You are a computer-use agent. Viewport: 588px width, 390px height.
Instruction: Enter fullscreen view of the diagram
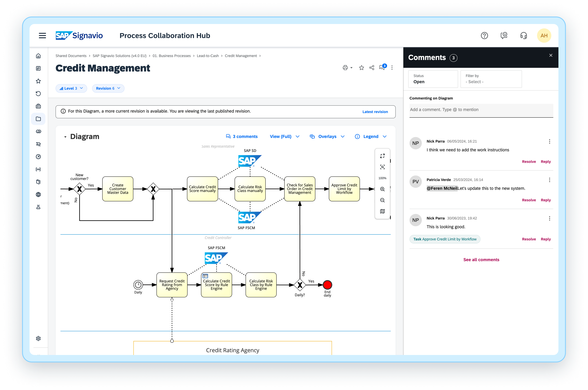coord(382,156)
